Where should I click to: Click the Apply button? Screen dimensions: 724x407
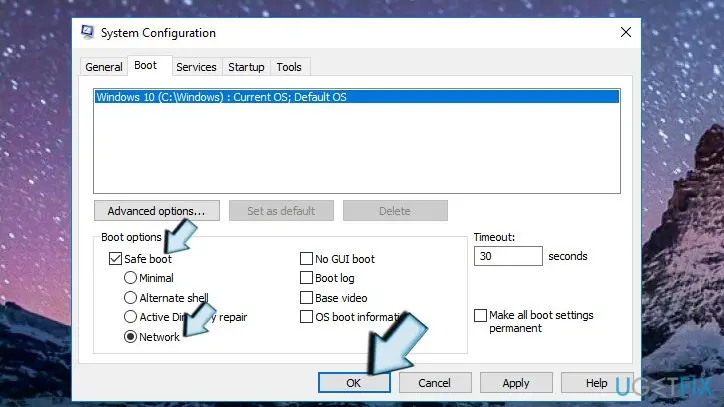coord(516,383)
